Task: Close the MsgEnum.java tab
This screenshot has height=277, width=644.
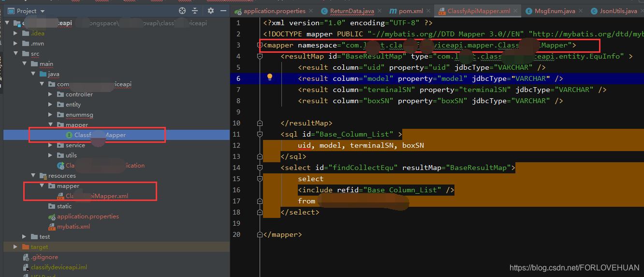Action: [580, 11]
